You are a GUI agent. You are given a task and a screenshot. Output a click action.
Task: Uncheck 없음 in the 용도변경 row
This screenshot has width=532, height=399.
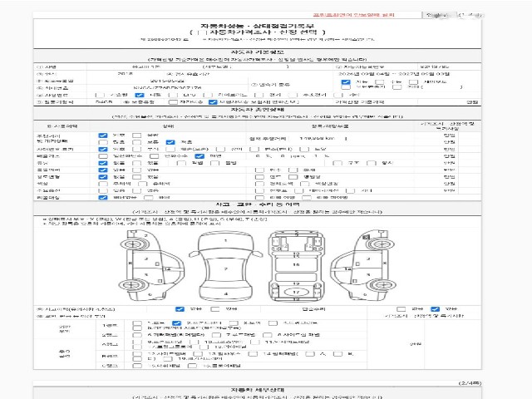pyautogui.click(x=103, y=177)
